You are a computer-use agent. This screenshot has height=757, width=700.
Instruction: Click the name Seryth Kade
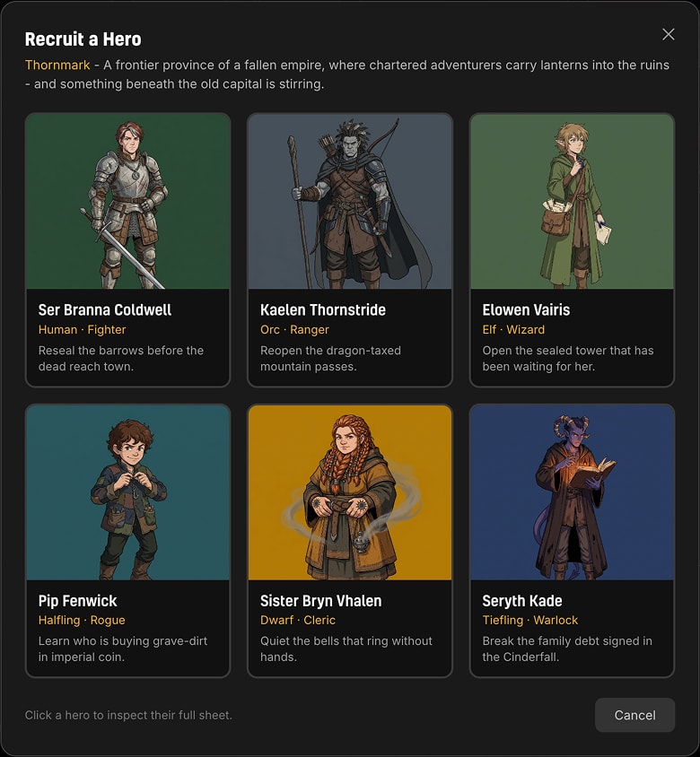click(x=522, y=601)
